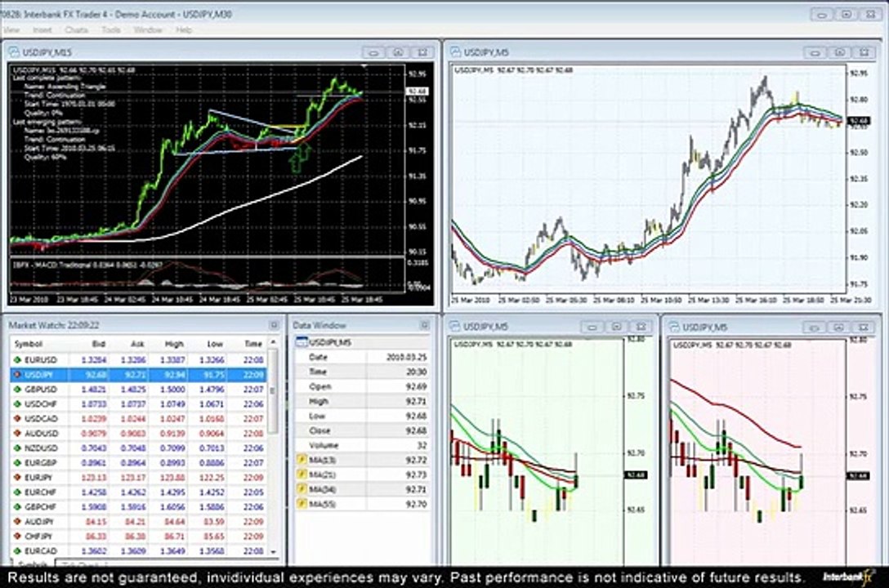Click the MACD indicator subwindow in M15 chart
This screenshot has height=588, width=889.
(207, 276)
